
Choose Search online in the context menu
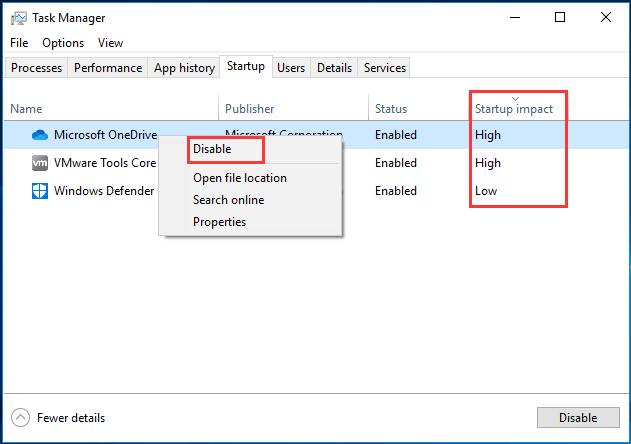[229, 200]
